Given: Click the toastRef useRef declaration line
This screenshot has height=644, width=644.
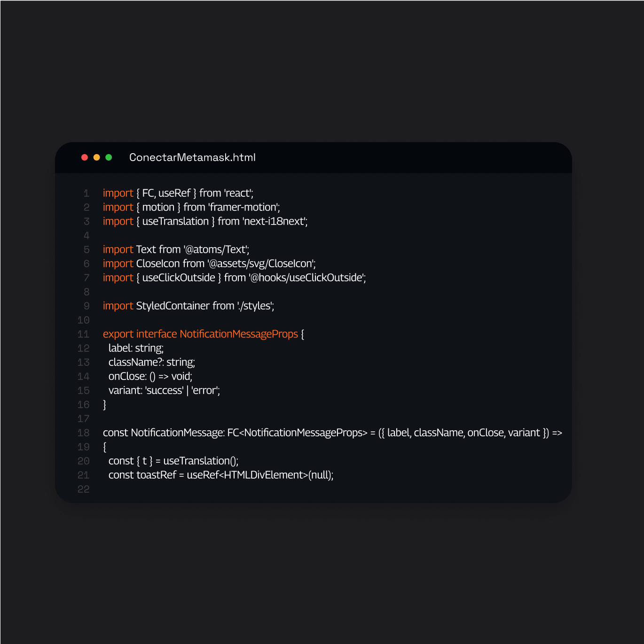Looking at the screenshot, I should click(220, 475).
